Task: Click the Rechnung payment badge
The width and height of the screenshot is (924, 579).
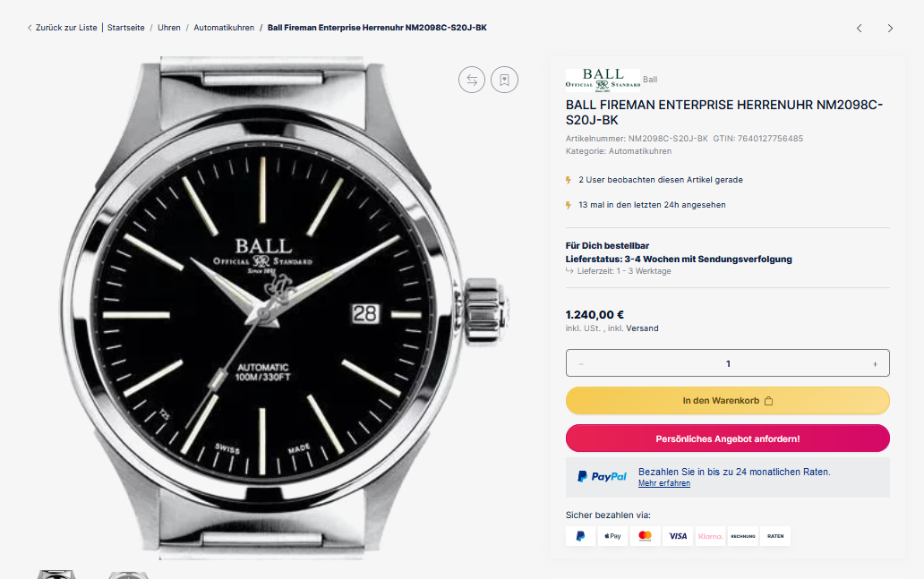Action: pos(743,536)
